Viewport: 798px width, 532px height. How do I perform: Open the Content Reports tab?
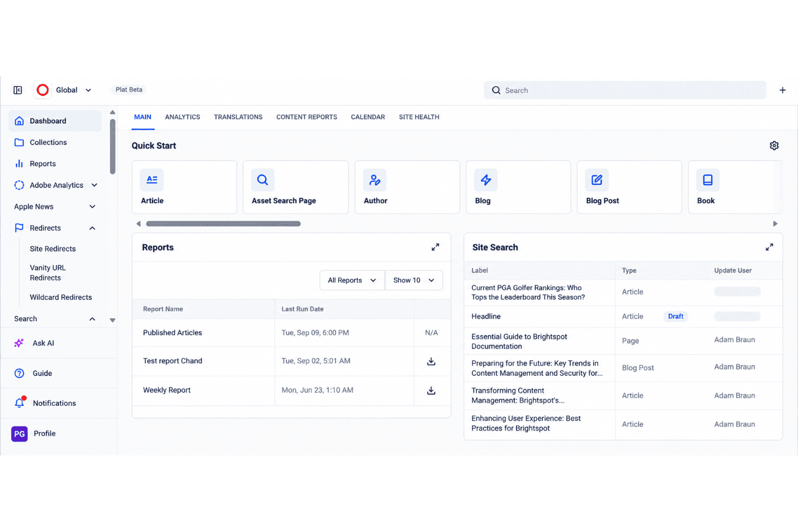click(x=307, y=117)
